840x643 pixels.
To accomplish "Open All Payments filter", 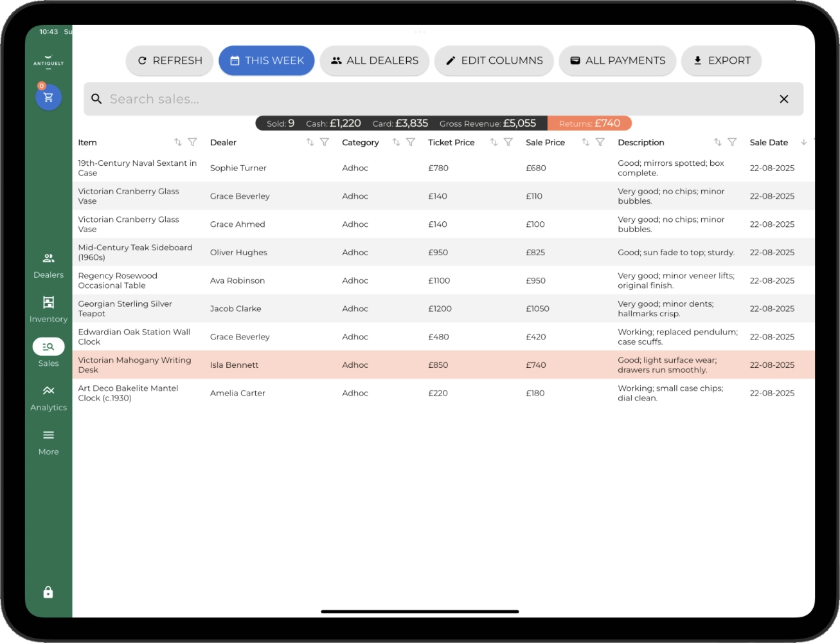I will click(x=618, y=60).
